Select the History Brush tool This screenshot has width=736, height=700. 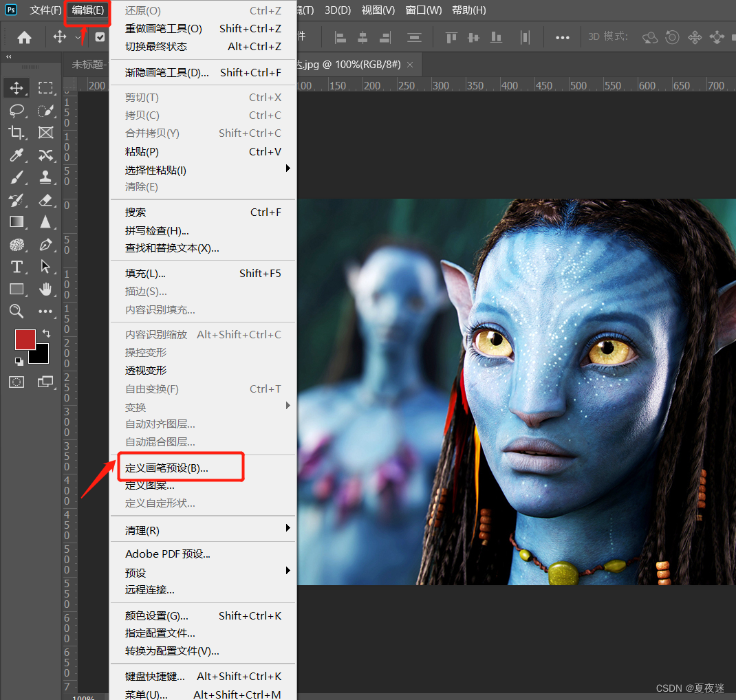(x=17, y=200)
